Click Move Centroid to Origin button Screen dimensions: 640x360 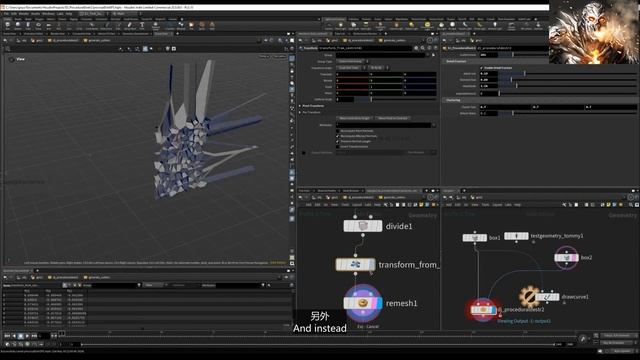coord(354,118)
